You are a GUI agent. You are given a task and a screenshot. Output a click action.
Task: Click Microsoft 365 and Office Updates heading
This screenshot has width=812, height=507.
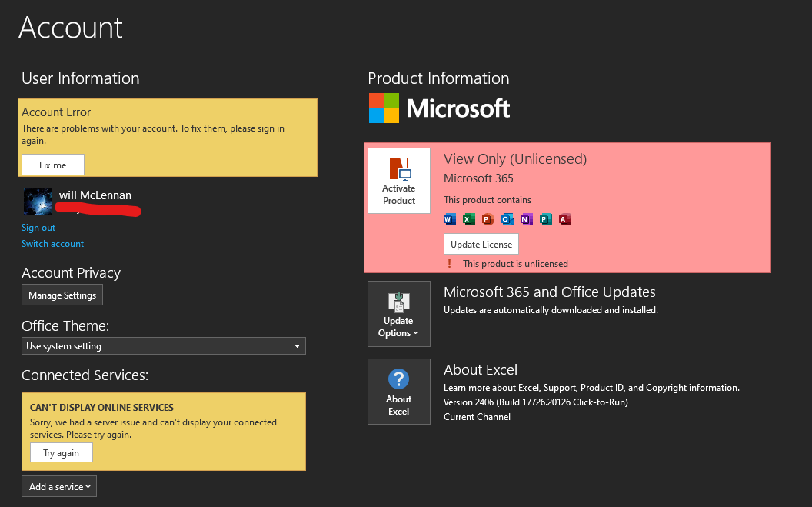click(x=550, y=292)
